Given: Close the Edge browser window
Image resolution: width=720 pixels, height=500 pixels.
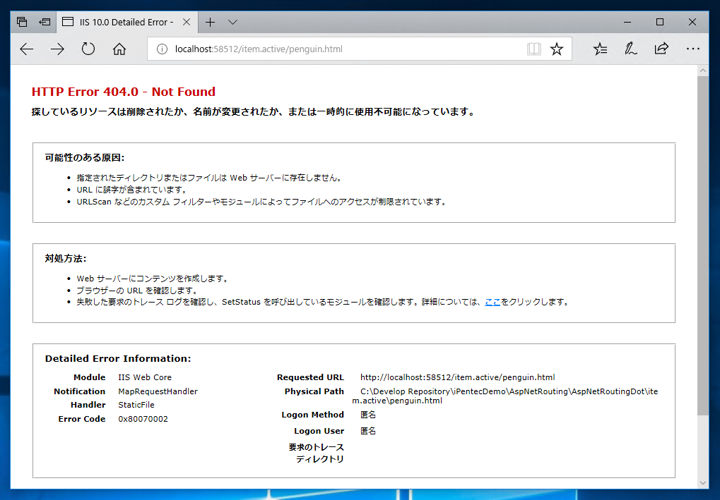Looking at the screenshot, I should 692,22.
